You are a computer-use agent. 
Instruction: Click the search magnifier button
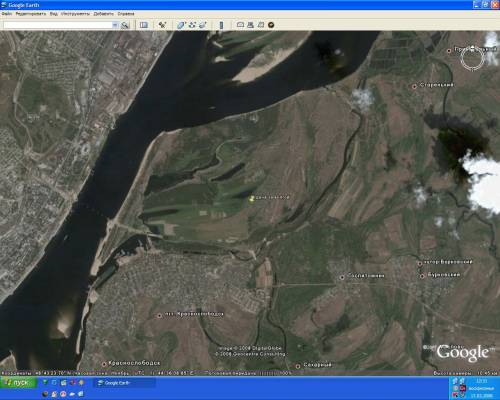coord(125,25)
